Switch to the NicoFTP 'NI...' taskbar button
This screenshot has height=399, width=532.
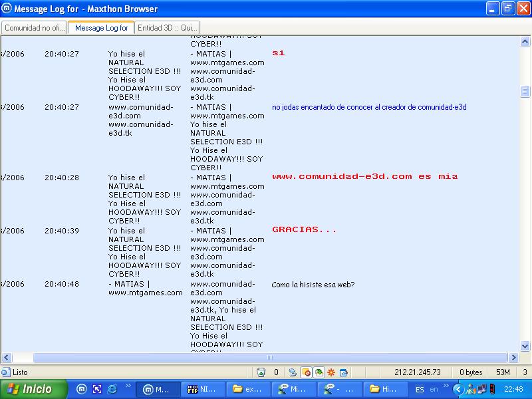click(x=203, y=389)
